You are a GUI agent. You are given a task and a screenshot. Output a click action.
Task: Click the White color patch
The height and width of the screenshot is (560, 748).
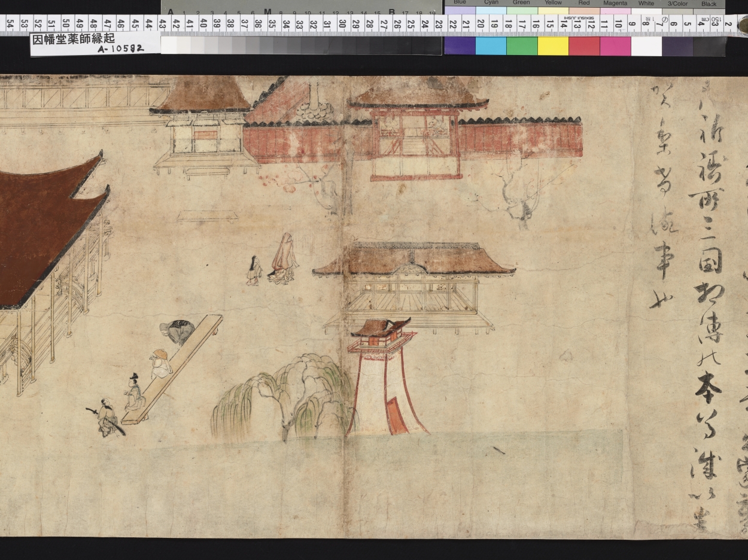[646, 45]
